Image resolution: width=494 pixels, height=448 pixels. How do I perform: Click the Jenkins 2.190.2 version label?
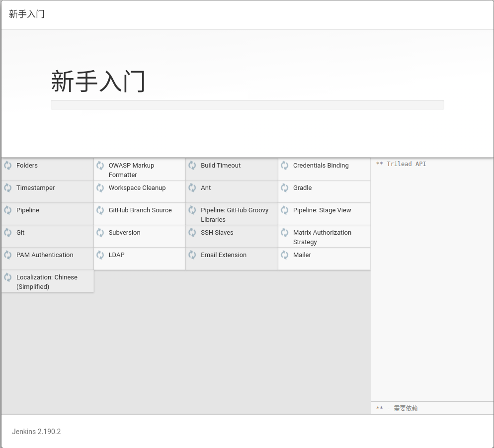pyautogui.click(x=36, y=432)
